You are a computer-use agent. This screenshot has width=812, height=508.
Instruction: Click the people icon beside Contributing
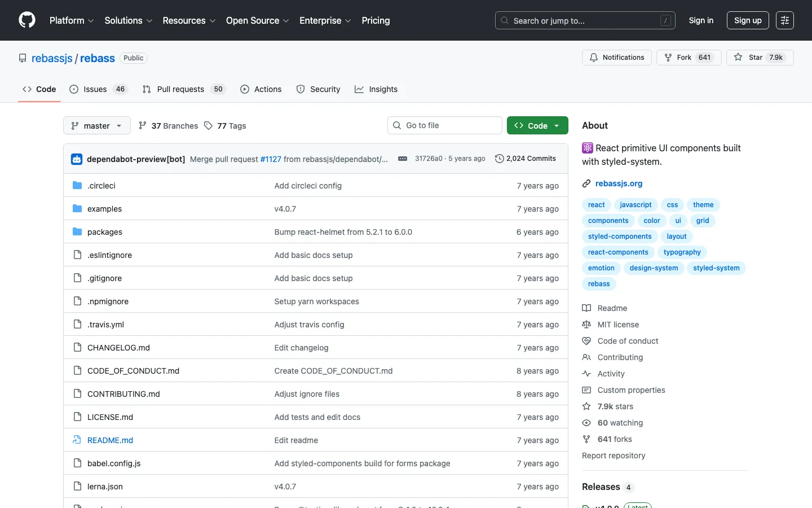click(586, 357)
